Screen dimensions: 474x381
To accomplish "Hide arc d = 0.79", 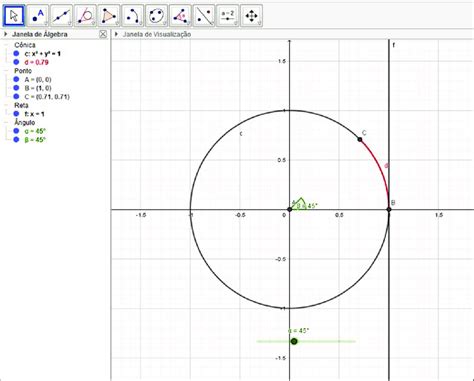I will tap(16, 62).
